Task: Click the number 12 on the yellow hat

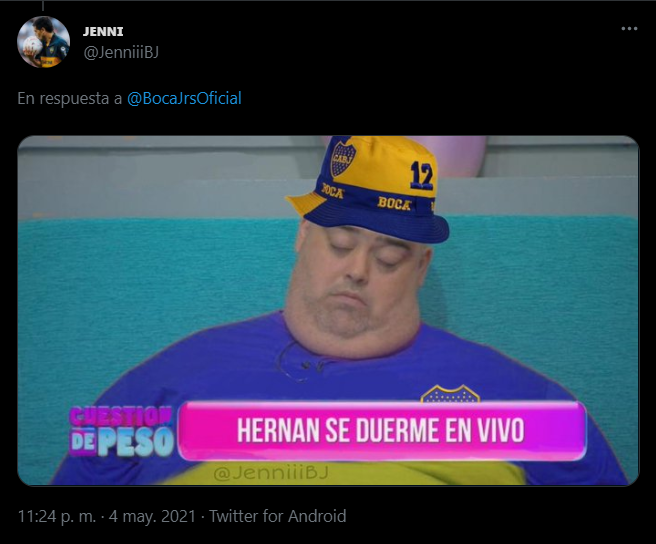Action: [x=422, y=175]
